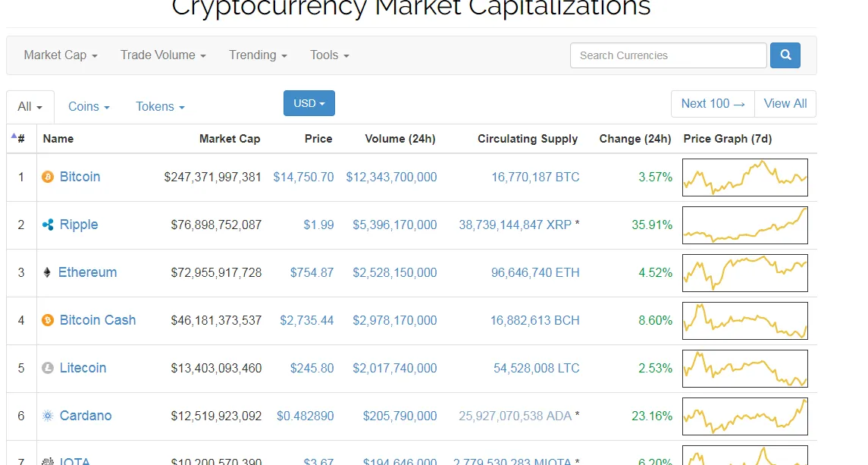The height and width of the screenshot is (465, 868).
Task: Click Ethereum price $754.87
Action: [312, 272]
